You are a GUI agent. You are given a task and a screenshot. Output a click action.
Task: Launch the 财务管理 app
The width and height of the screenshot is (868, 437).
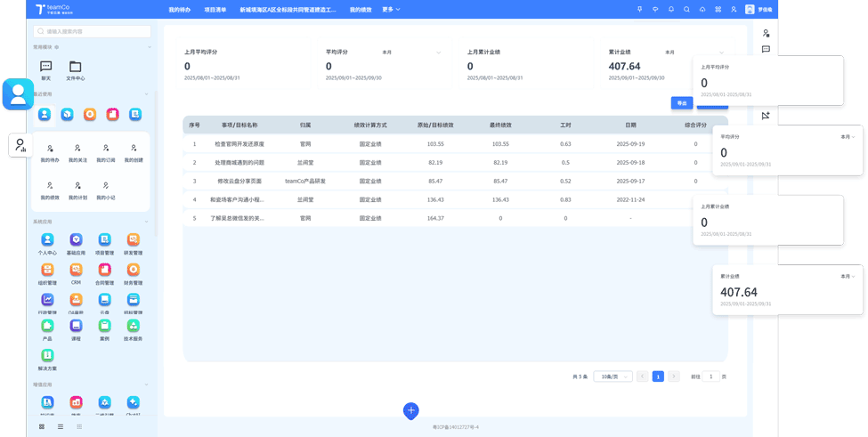pos(133,271)
